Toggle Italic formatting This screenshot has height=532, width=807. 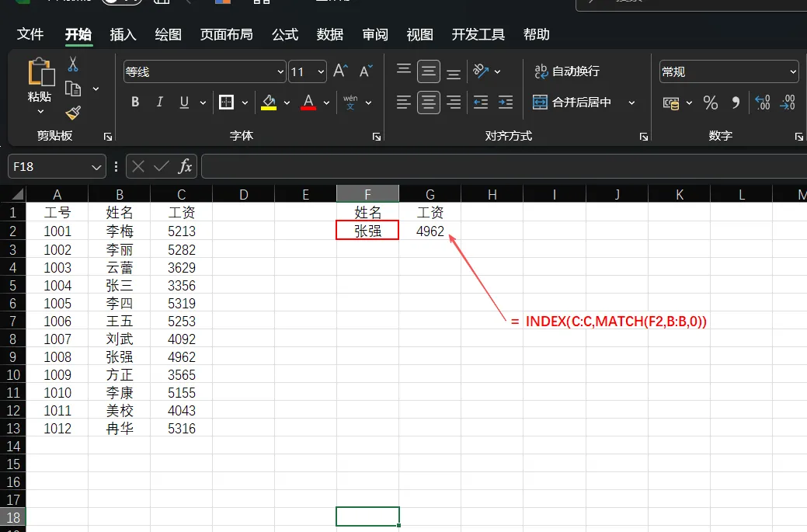pos(159,103)
